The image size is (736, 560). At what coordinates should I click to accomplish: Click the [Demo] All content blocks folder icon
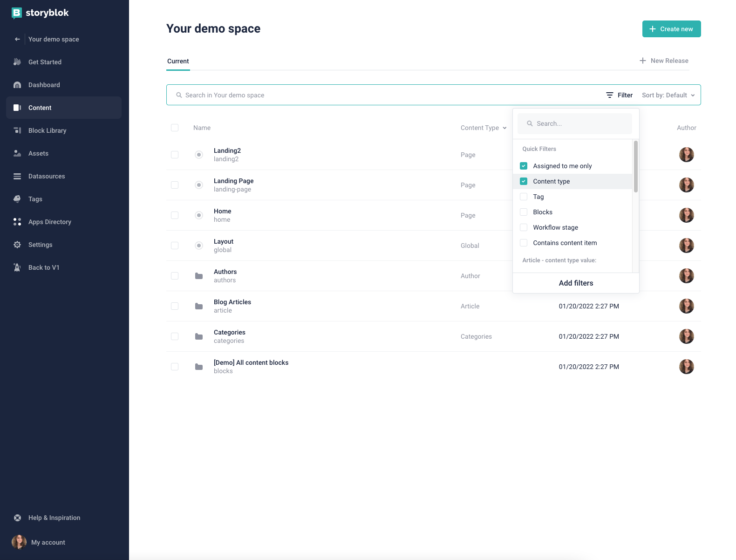(199, 367)
